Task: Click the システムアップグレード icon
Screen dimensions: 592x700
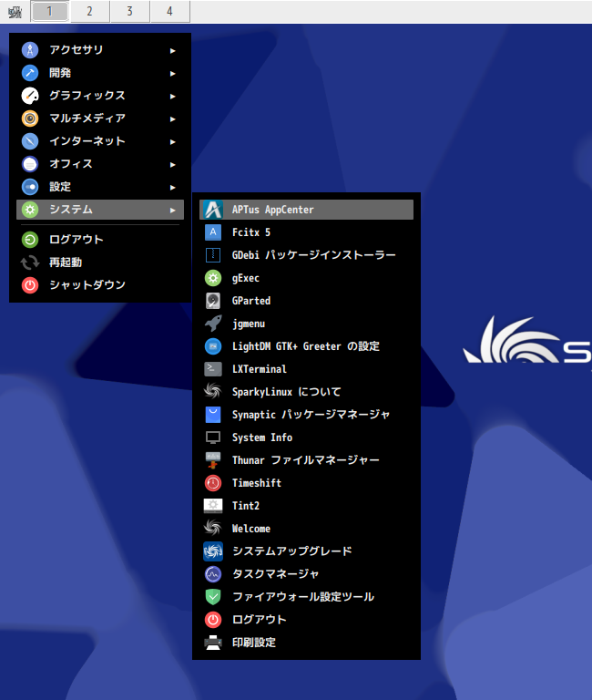Action: 213,551
